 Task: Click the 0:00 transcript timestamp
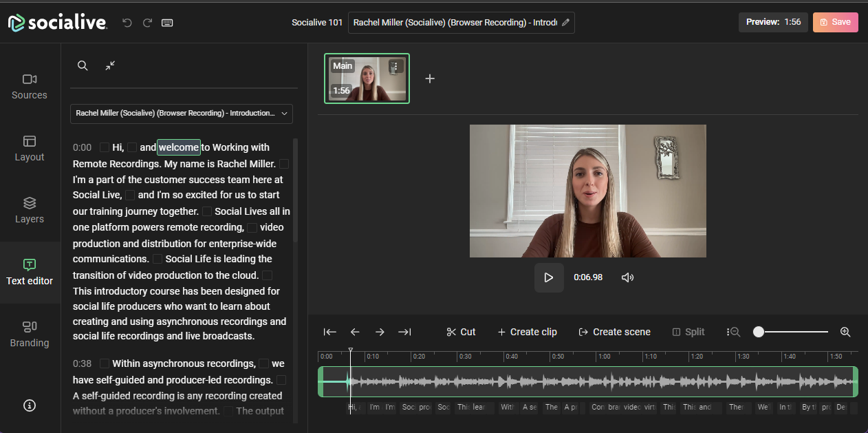82,147
